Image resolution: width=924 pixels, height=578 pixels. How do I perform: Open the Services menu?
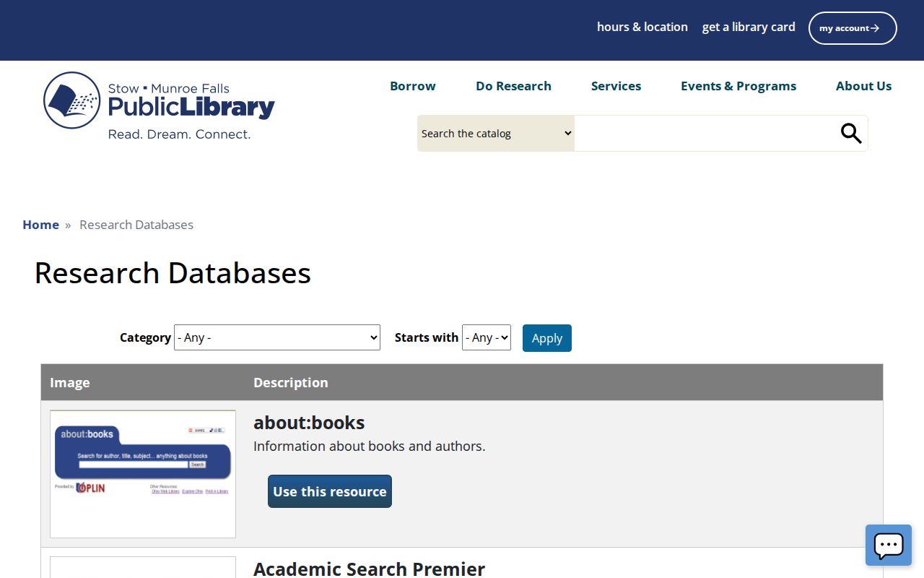(616, 86)
